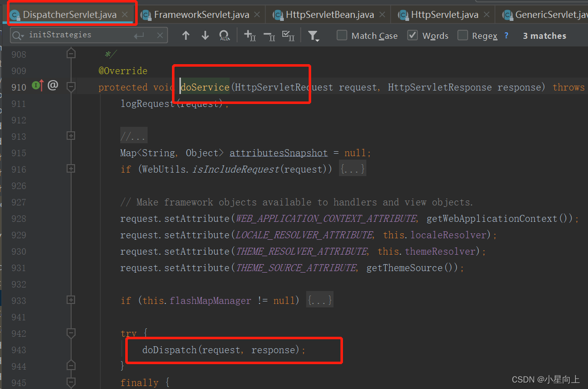This screenshot has height=389, width=588.
Task: Enable the Match Case checkbox
Action: (341, 35)
